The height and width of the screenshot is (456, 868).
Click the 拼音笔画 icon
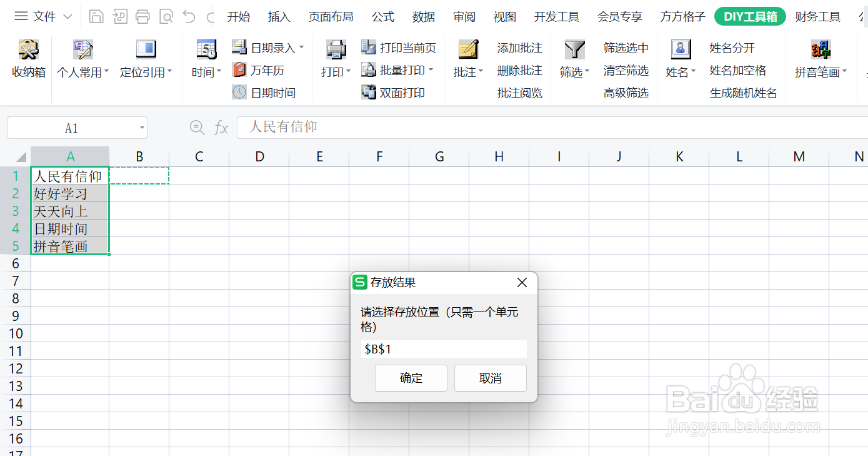(821, 49)
